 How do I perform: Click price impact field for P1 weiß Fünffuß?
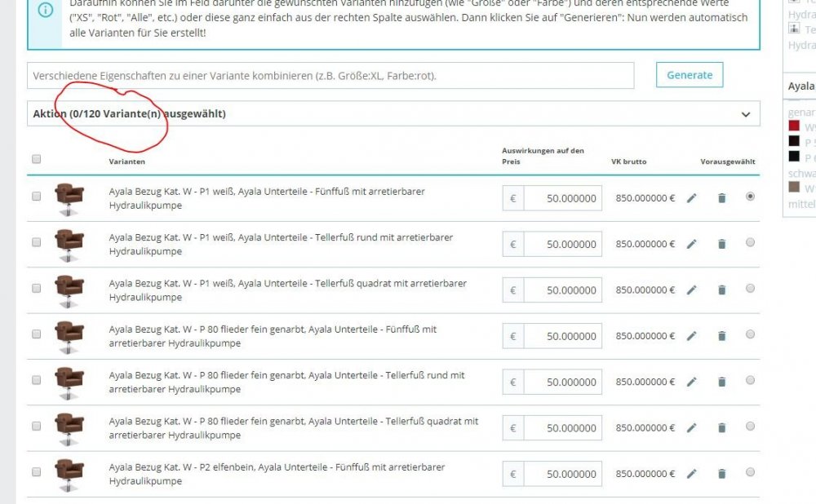[562, 198]
